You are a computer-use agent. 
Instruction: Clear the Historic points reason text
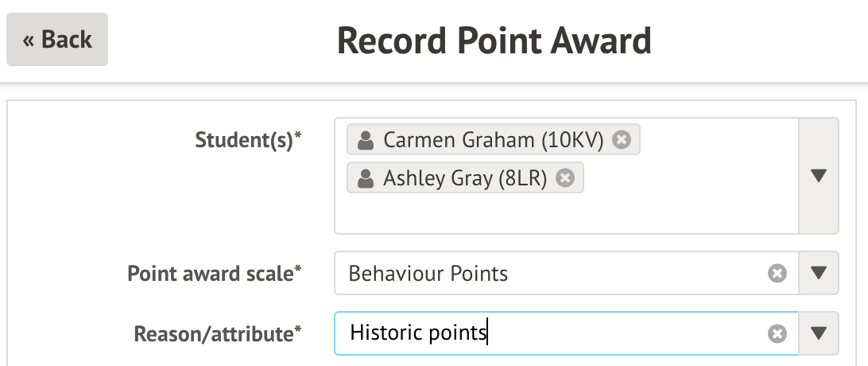tap(777, 333)
